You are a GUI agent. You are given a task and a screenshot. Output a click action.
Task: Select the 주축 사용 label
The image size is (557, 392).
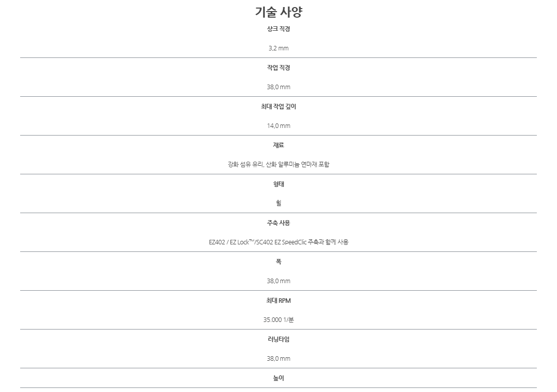pos(278,223)
